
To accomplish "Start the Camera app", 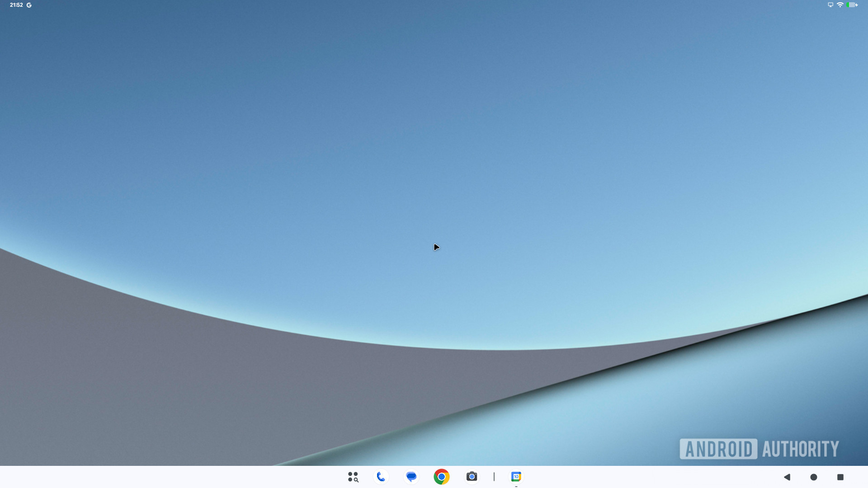I will point(472,477).
